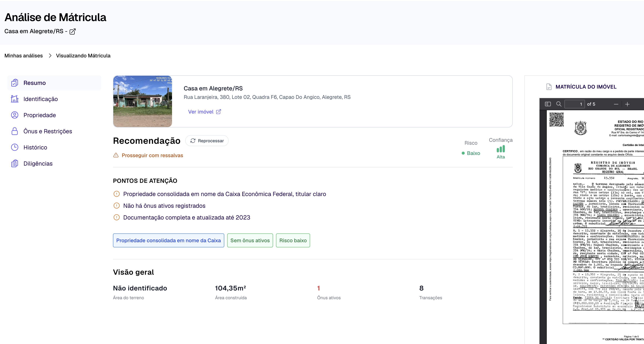This screenshot has height=344, width=644.
Task: Zoom out the PDF with minus
Action: pyautogui.click(x=616, y=104)
